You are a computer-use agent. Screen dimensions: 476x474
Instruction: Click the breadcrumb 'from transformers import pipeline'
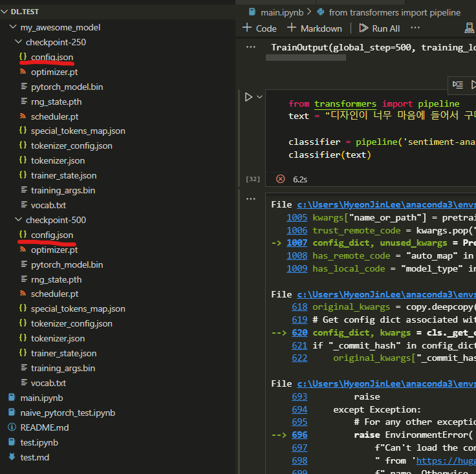(x=394, y=12)
